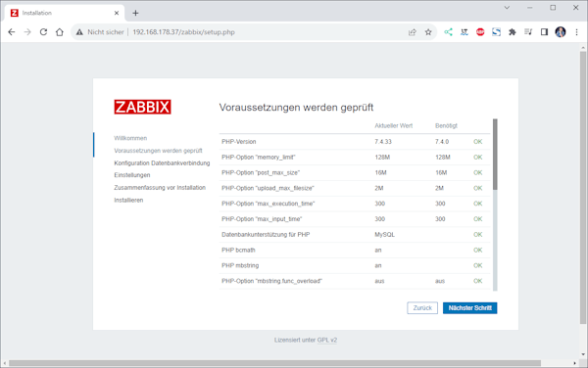Click the 'Aktueller Wert' column header
The image size is (588, 368).
[x=393, y=126]
